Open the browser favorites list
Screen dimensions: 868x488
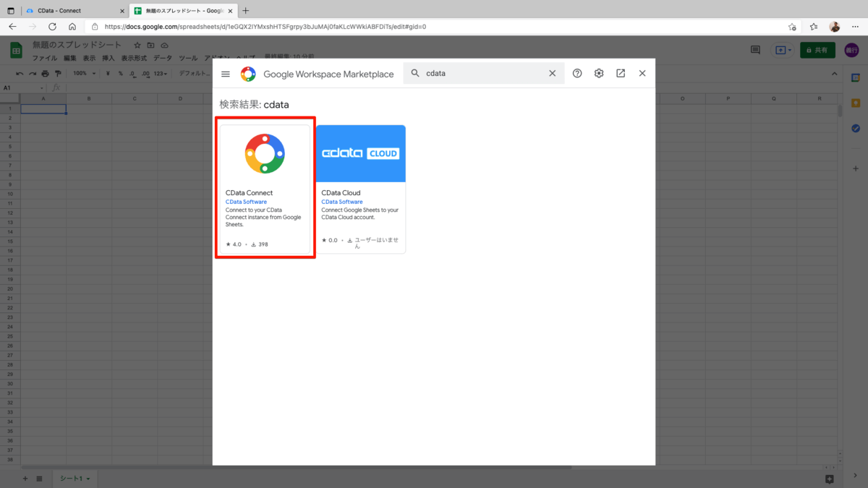(x=813, y=27)
